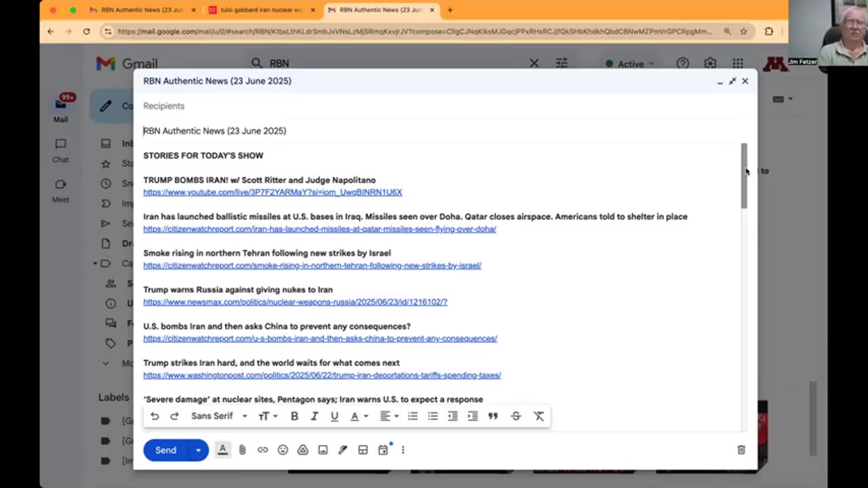
Task: Open the text color picker
Action: 359,416
